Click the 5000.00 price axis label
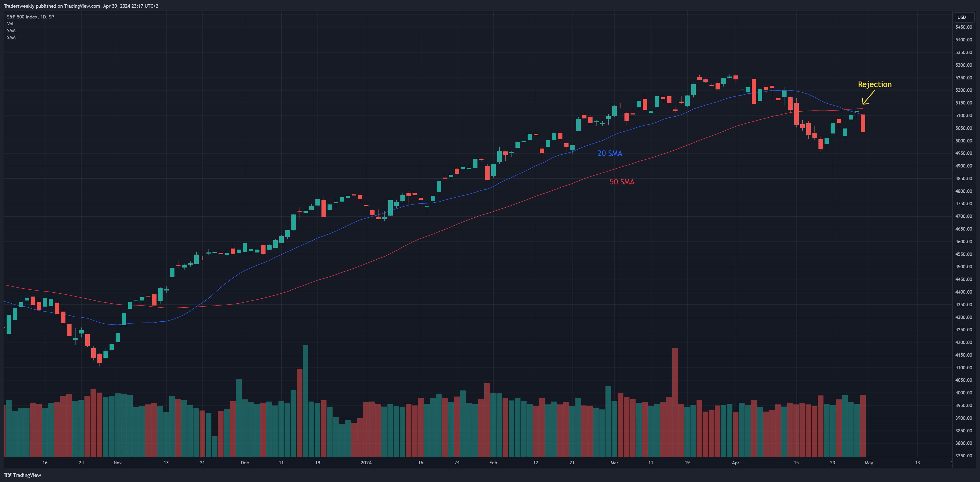Image resolution: width=980 pixels, height=482 pixels. click(964, 141)
